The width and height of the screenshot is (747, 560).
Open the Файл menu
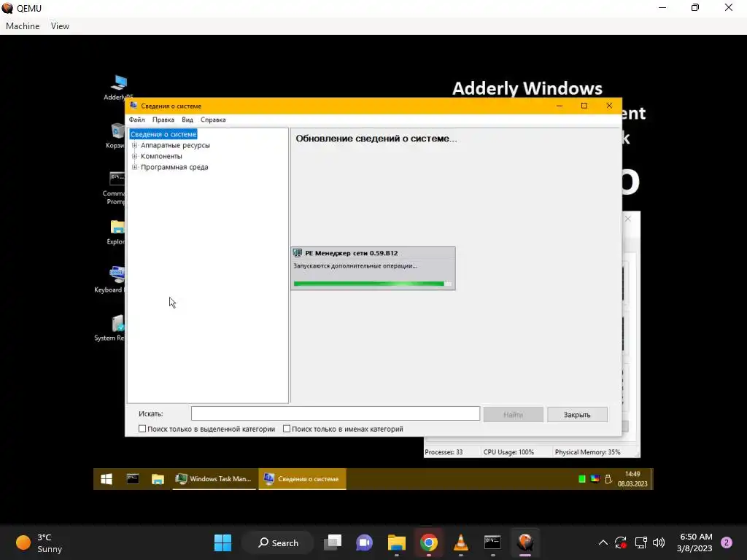point(136,120)
